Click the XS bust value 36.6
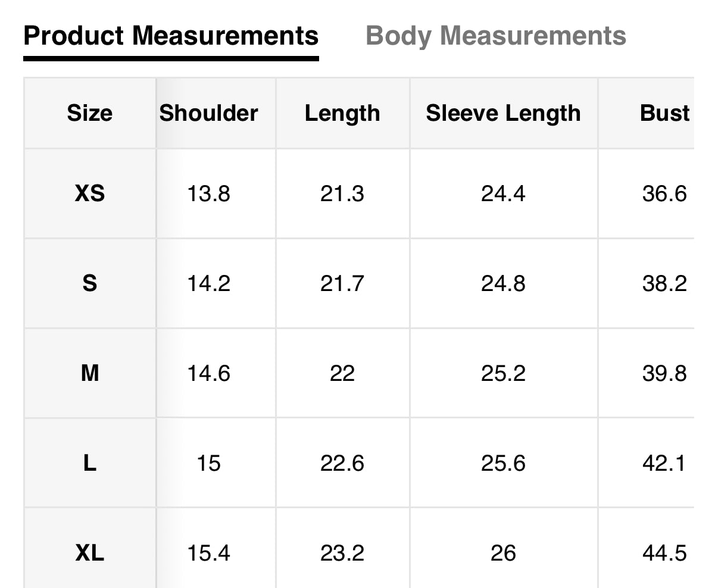718x588 pixels. coord(664,193)
